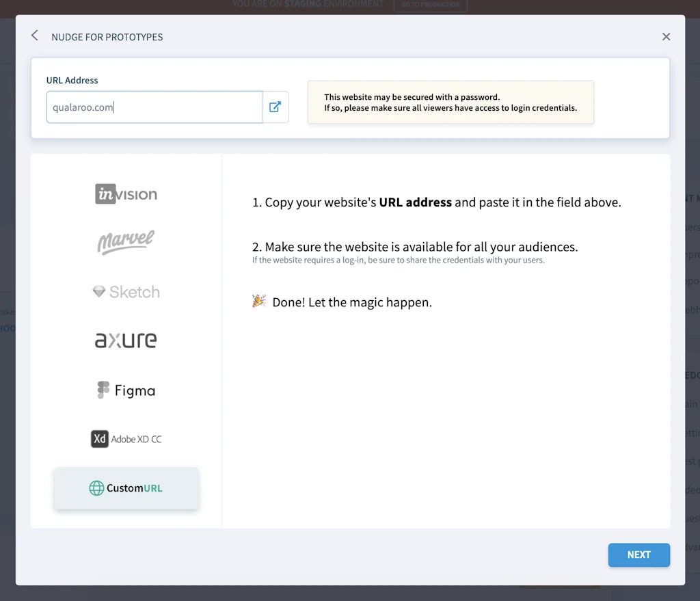Choose Marvel as the prototype source
This screenshot has height=601, width=700.
[x=126, y=242]
